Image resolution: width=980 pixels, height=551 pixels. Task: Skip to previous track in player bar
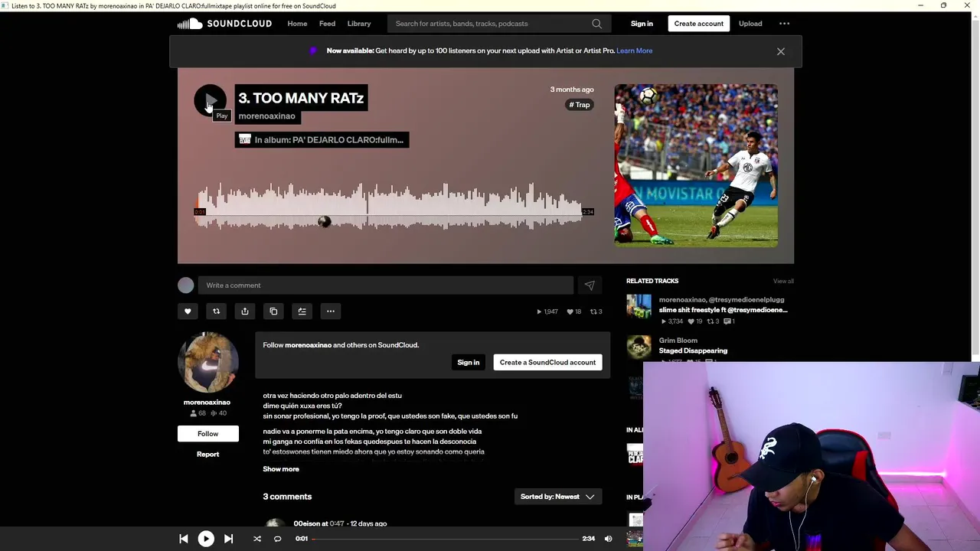pyautogui.click(x=184, y=539)
